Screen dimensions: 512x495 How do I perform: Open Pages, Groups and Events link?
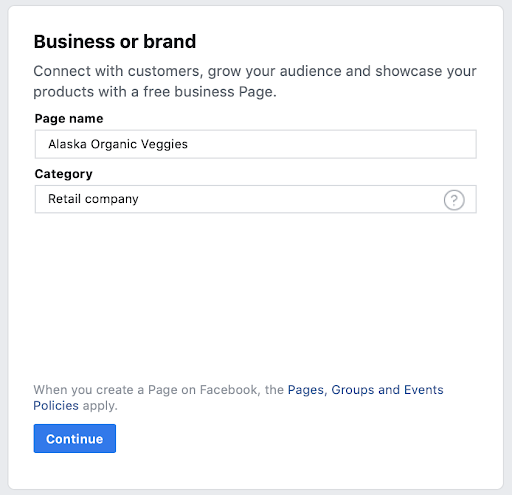365,390
